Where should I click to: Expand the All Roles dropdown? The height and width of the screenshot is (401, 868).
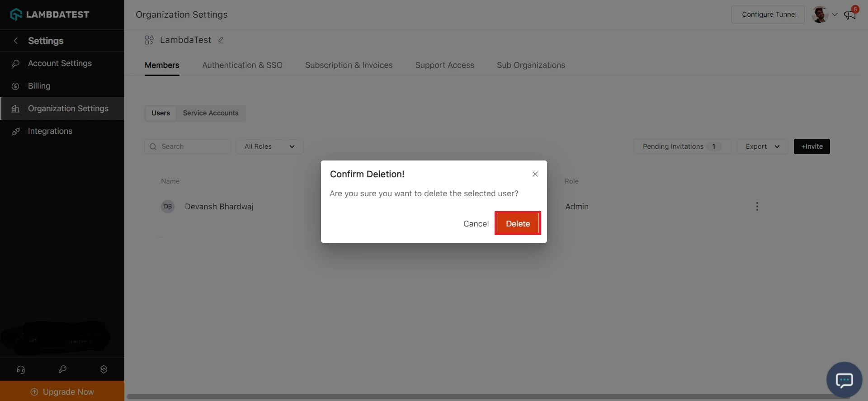[269, 146]
